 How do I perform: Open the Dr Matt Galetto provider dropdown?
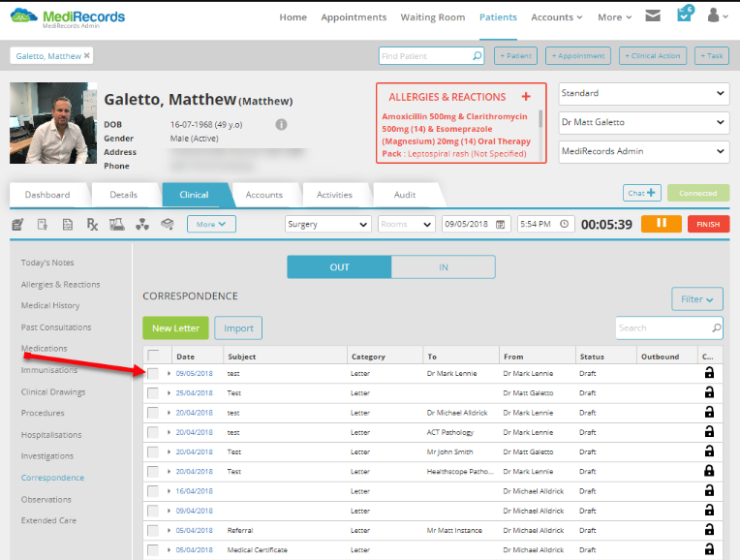tap(644, 122)
